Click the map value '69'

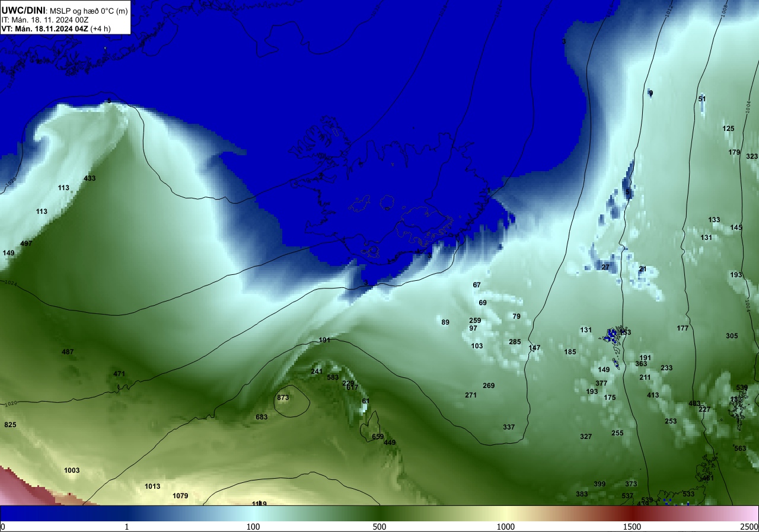(x=483, y=303)
